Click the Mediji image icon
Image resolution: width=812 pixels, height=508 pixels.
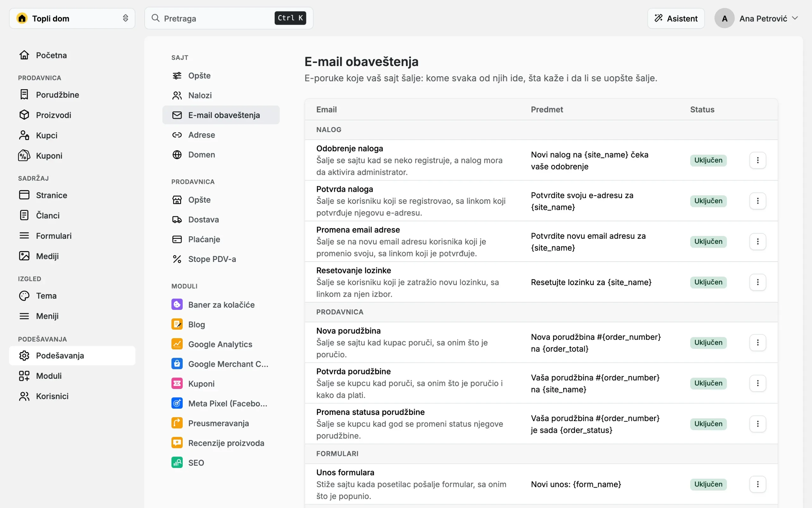pyautogui.click(x=24, y=256)
